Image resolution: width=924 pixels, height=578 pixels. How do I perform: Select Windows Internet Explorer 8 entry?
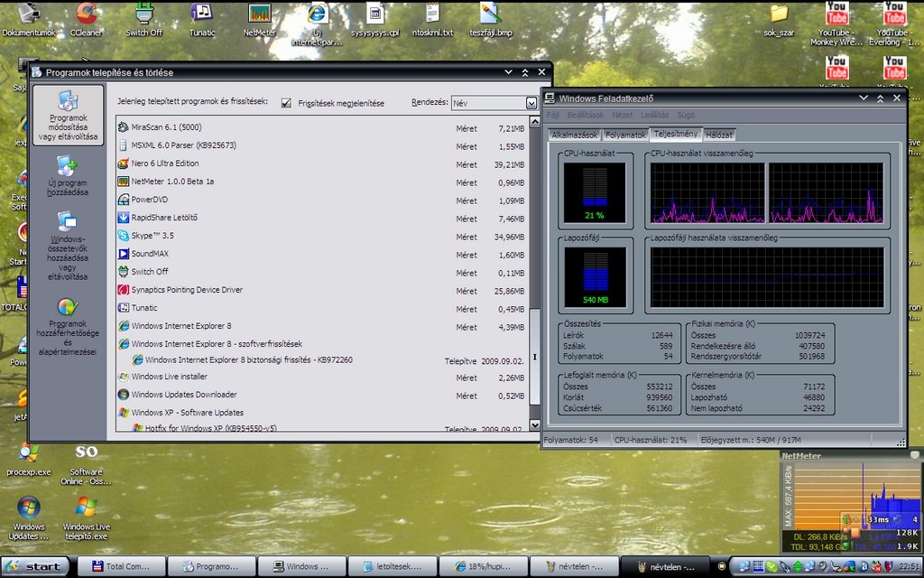click(321, 326)
